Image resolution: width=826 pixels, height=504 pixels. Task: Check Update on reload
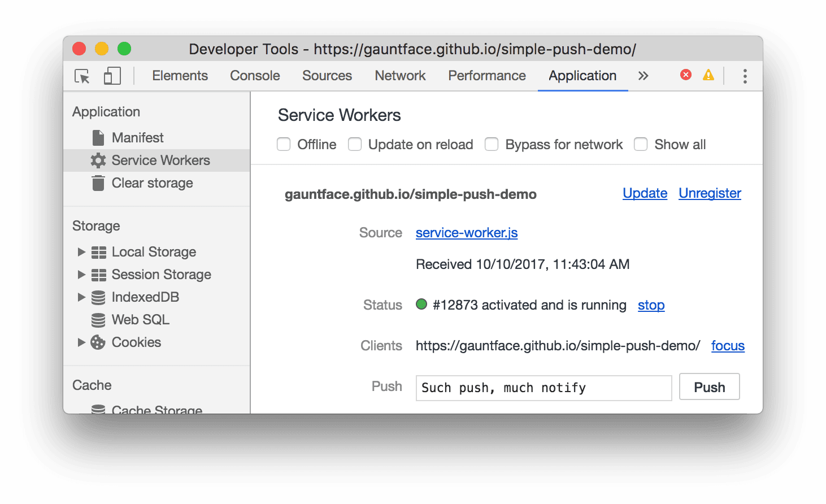pos(355,144)
